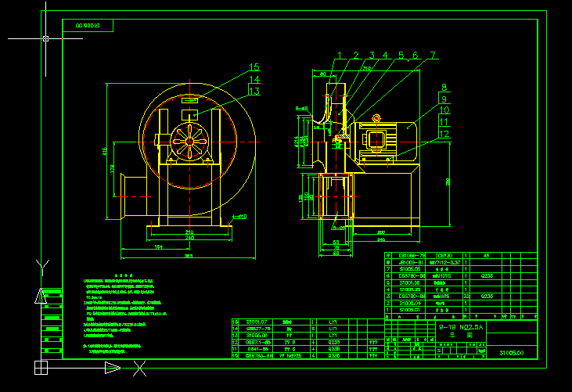Select the 8-ø8 hole callout near the inlet
The height and width of the screenshot is (392, 572).
click(302, 108)
